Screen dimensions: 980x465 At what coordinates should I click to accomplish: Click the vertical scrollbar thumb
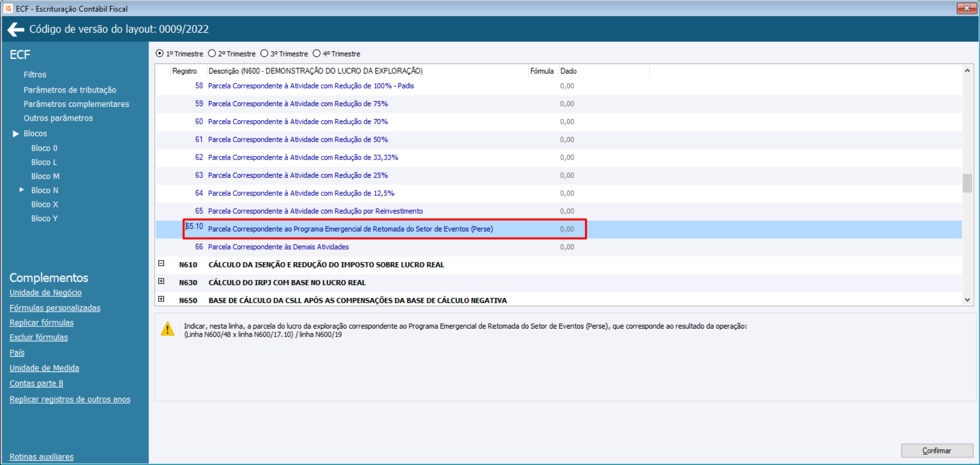coord(967,183)
